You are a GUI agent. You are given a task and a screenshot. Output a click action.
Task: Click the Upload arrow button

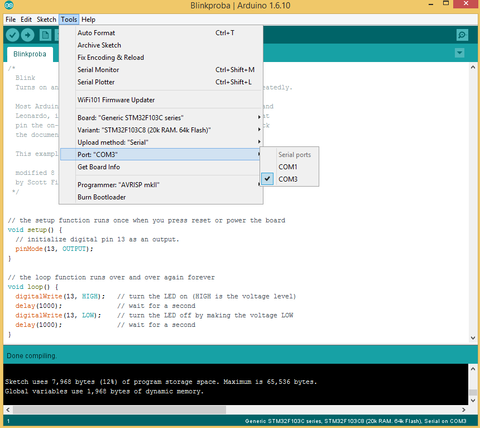pyautogui.click(x=28, y=35)
